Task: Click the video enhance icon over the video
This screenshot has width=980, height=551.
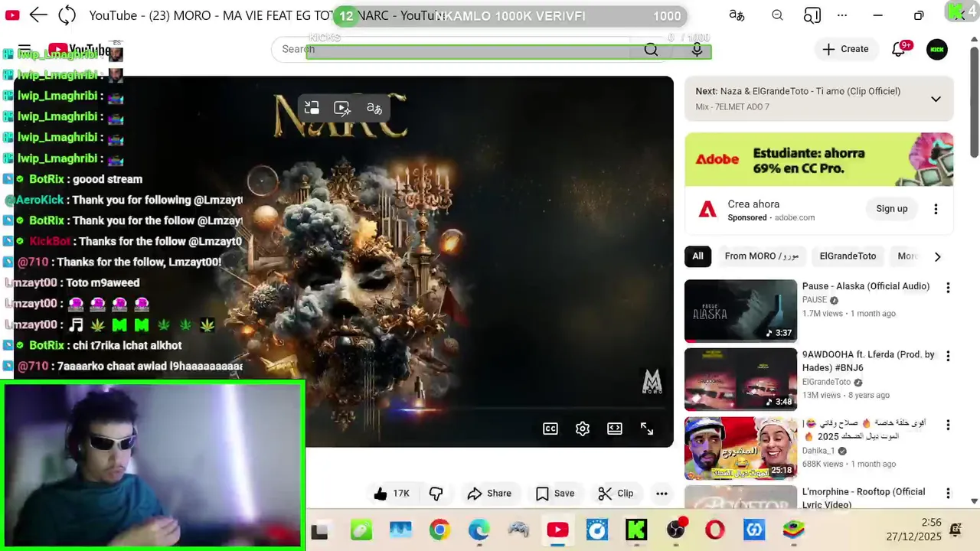Action: coord(342,108)
